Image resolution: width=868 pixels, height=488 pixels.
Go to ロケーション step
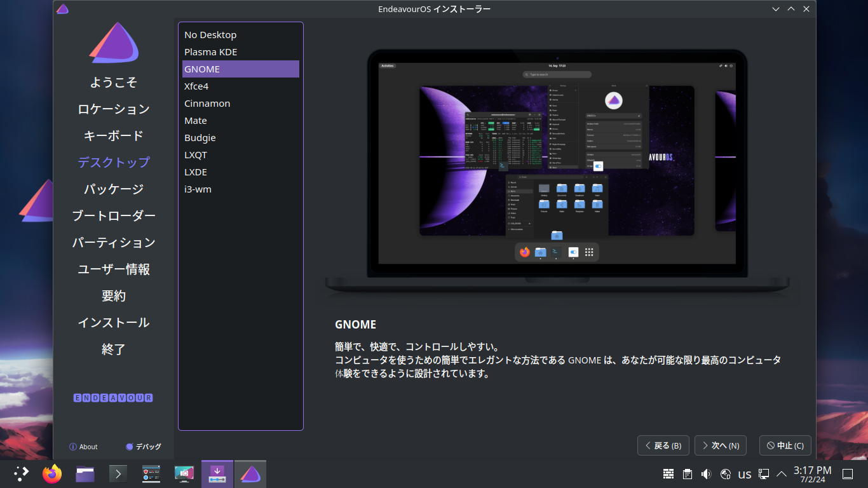[x=114, y=109]
